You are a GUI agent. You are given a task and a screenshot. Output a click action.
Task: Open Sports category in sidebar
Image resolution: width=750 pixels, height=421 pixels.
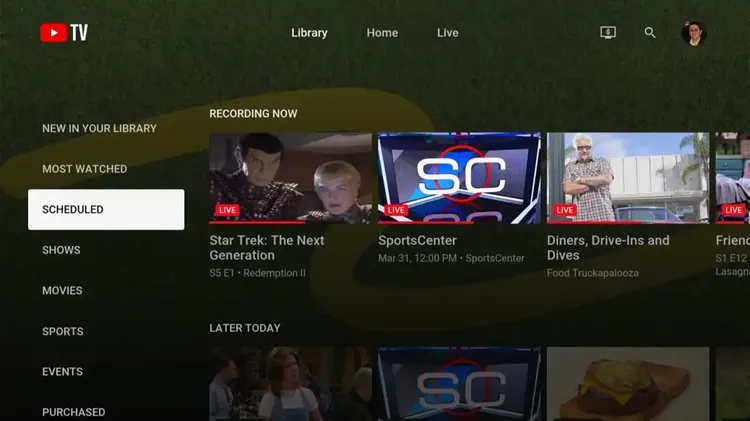[63, 331]
